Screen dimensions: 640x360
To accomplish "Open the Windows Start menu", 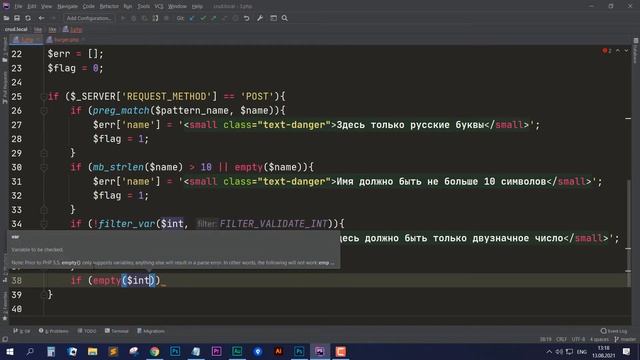I will (9, 352).
